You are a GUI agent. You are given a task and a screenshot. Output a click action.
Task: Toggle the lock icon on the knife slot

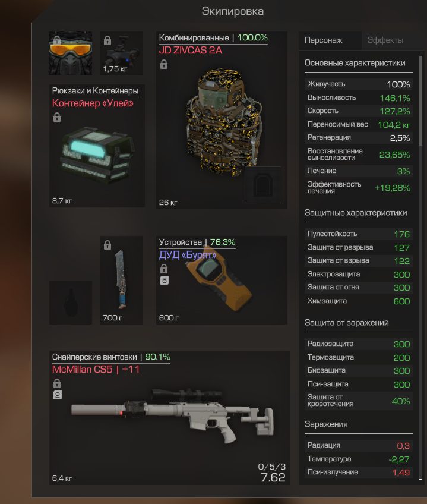coord(107,245)
